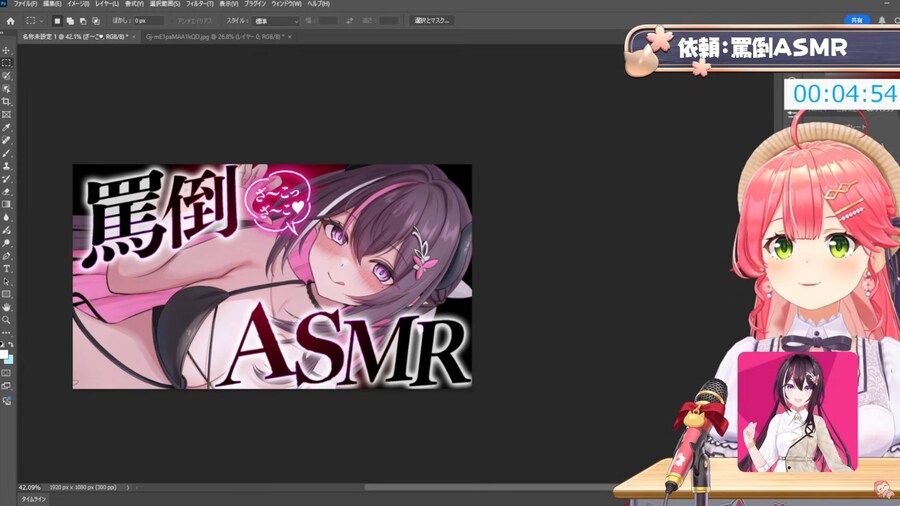Image resolution: width=900 pixels, height=506 pixels.
Task: Open the Style dropdown
Action: [x=276, y=21]
